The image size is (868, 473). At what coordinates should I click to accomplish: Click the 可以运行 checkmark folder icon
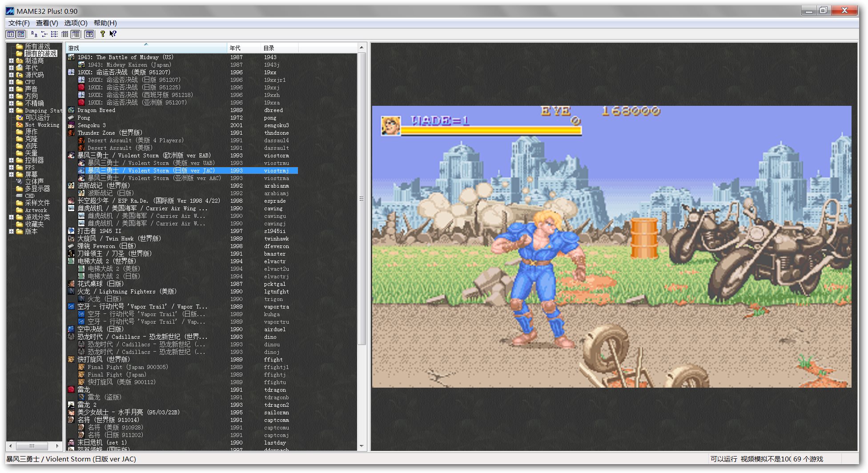pyautogui.click(x=20, y=118)
